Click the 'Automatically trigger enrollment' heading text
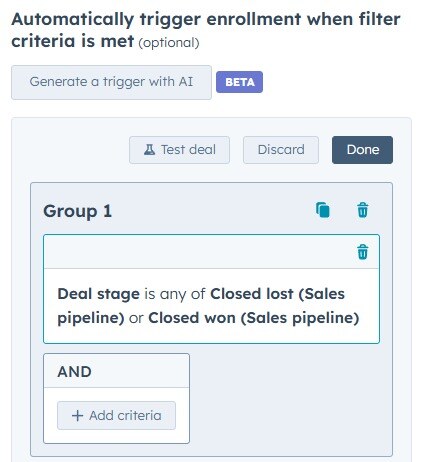Image resolution: width=421 pixels, height=462 pixels. coord(156,19)
